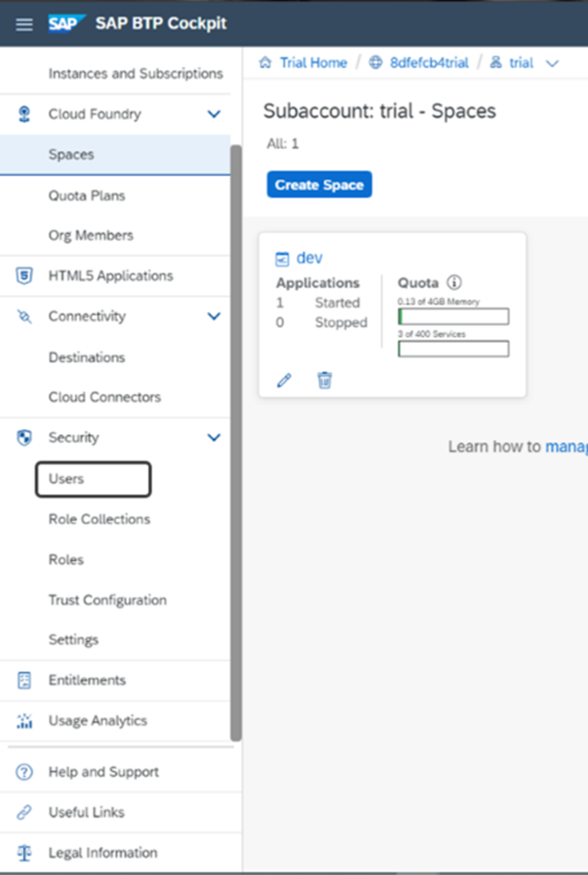Click the Useful Links chain icon
588x875 pixels.
24,812
